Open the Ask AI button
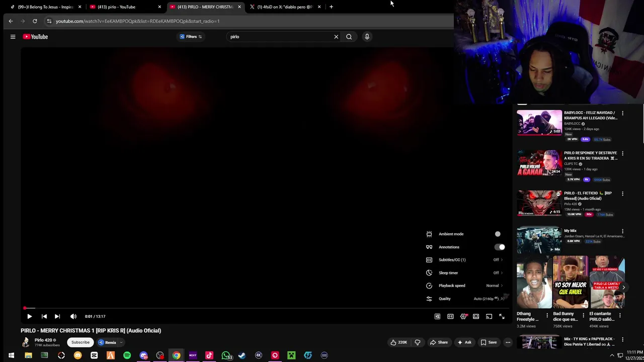 click(464, 342)
